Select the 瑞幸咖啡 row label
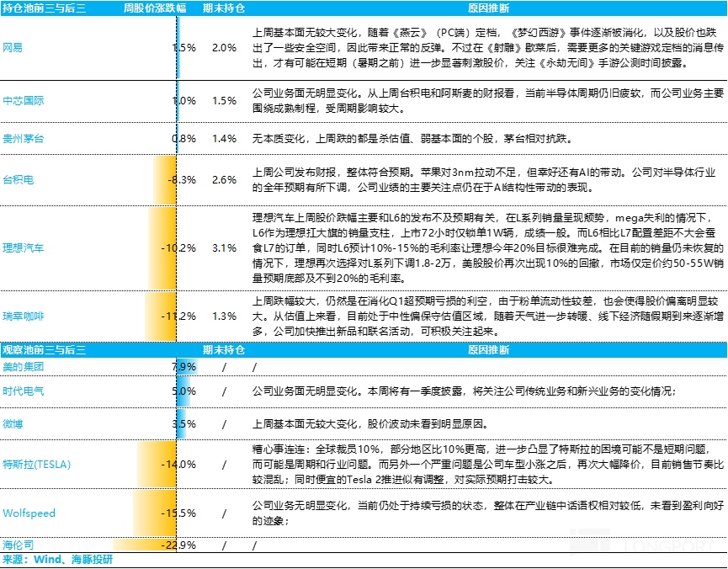Screen dimensions: 728x569 tap(24, 316)
